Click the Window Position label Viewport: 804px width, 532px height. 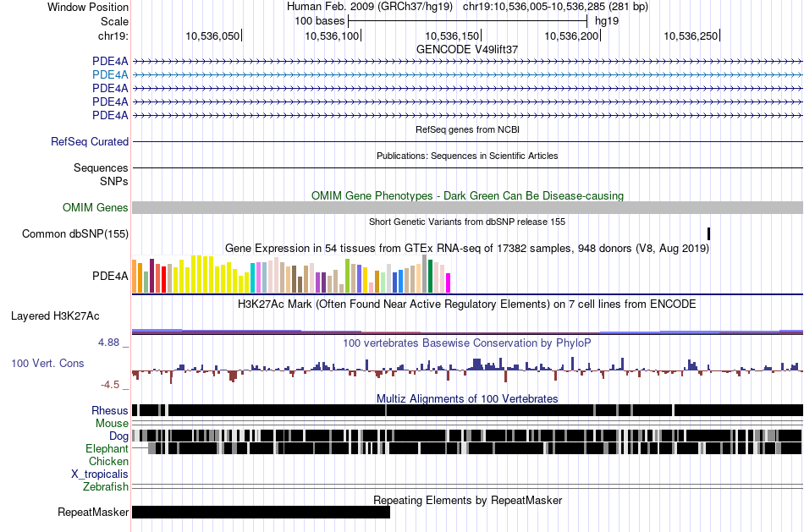tap(88, 7)
